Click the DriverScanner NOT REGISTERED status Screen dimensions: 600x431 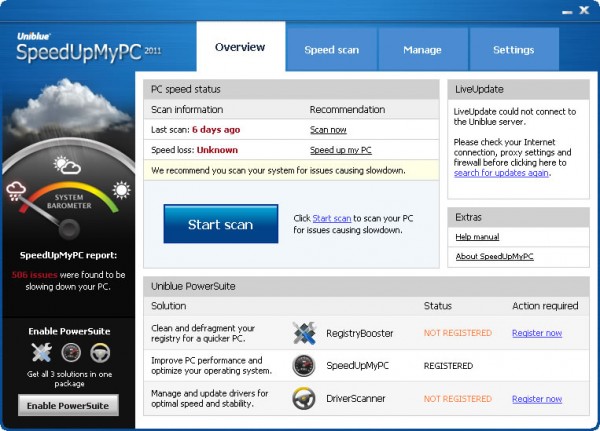point(458,399)
